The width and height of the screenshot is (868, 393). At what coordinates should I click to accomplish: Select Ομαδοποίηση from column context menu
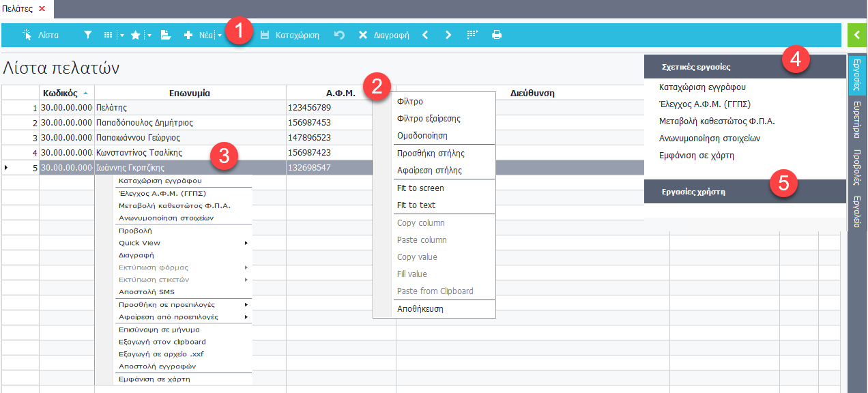422,136
